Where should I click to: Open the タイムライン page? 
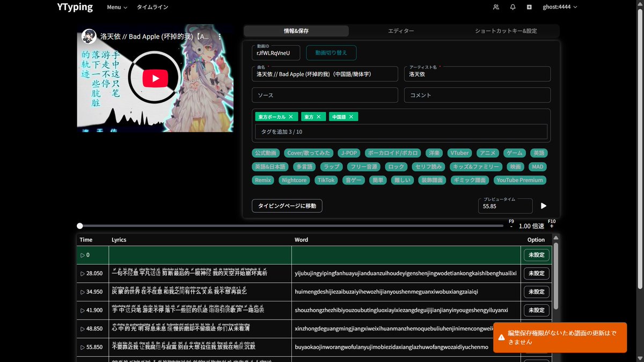point(152,8)
